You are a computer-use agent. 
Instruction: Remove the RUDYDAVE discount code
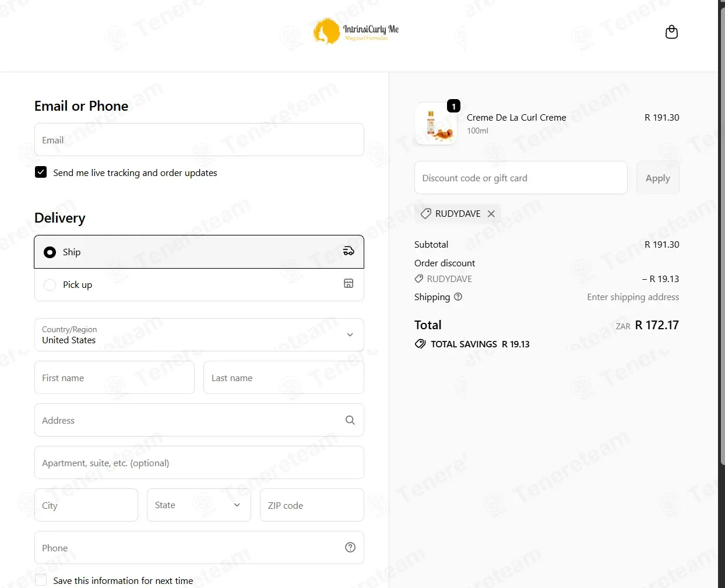491,214
